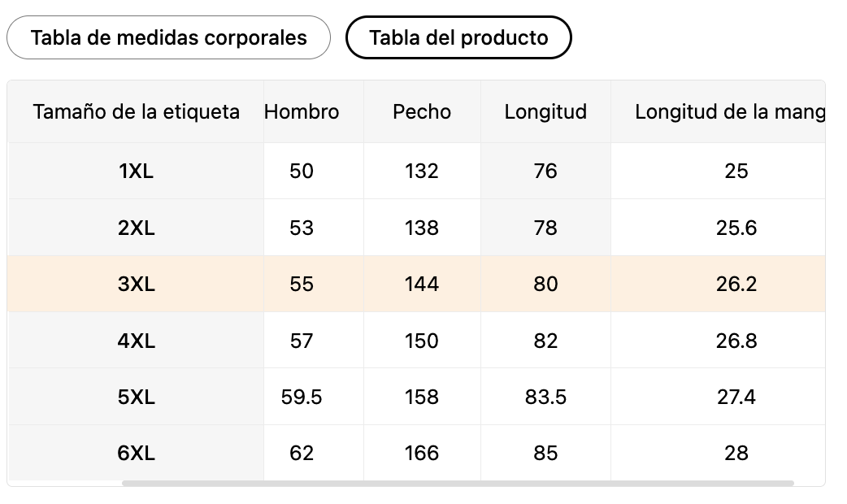Click the 166 Pecho value for 6XL
Screen dimensions: 847x504
(x=422, y=453)
